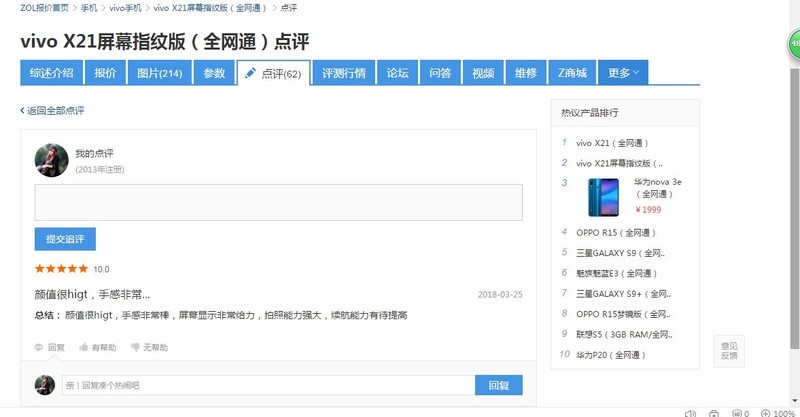Open ranking item 三星GALAXY S9+
The width and height of the screenshot is (800, 417).
click(623, 294)
